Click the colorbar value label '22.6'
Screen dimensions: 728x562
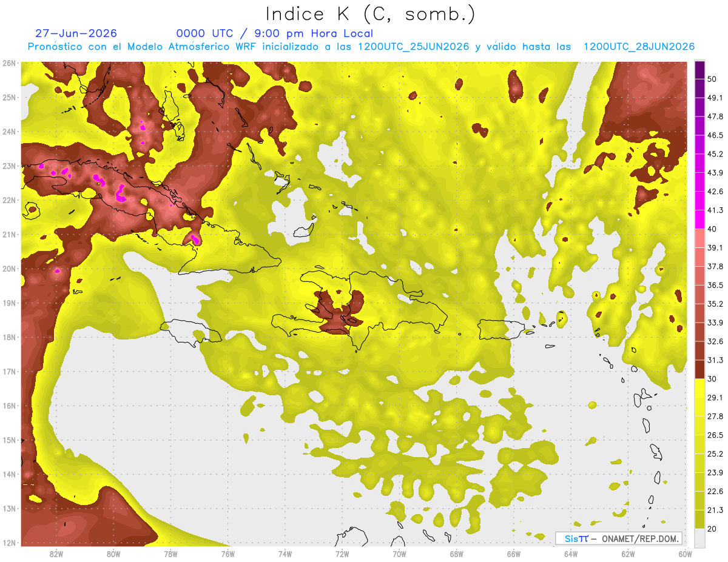click(x=715, y=492)
